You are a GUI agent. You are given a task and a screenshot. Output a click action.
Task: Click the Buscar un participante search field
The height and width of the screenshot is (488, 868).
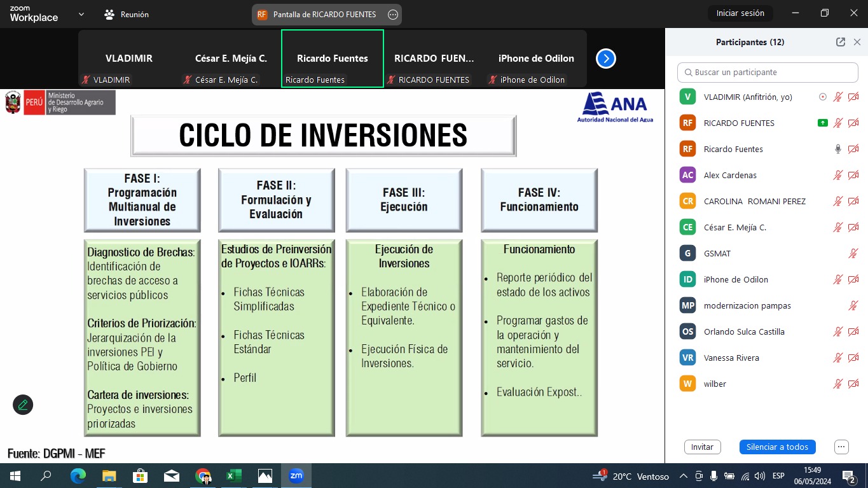click(766, 72)
